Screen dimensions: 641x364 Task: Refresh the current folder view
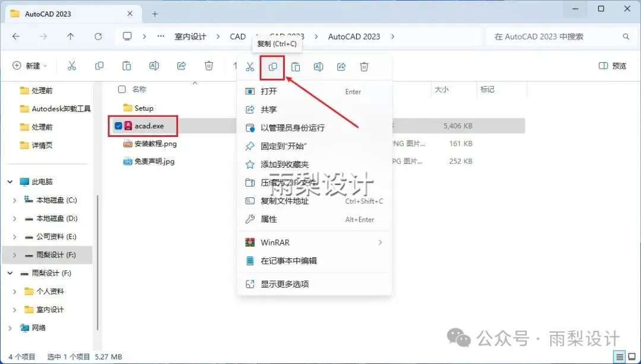(x=98, y=36)
